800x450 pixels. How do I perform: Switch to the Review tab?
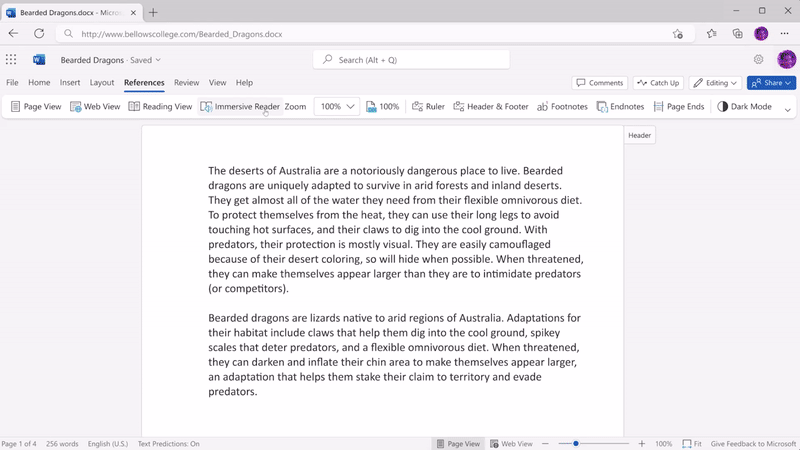pos(187,83)
